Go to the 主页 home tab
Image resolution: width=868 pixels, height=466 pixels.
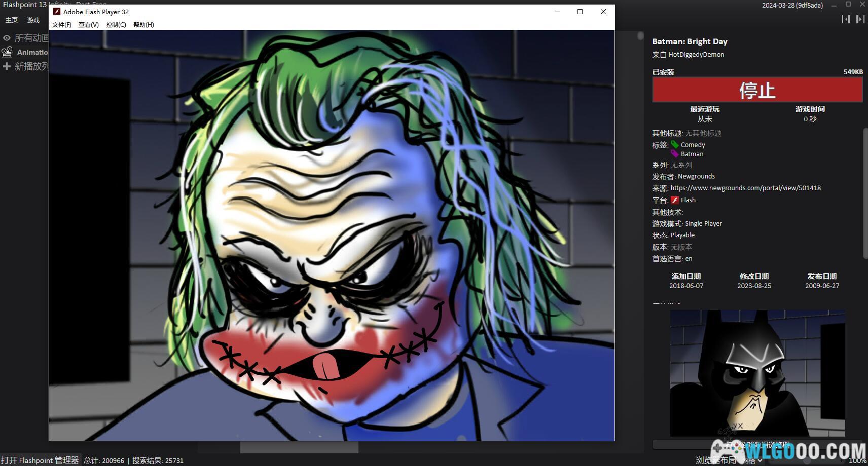pyautogui.click(x=12, y=20)
